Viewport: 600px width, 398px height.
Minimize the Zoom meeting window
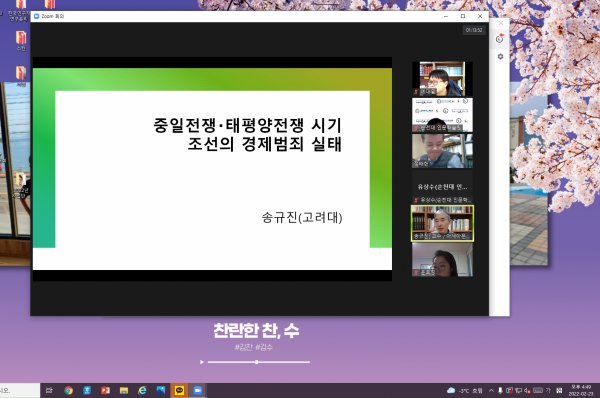pos(446,16)
